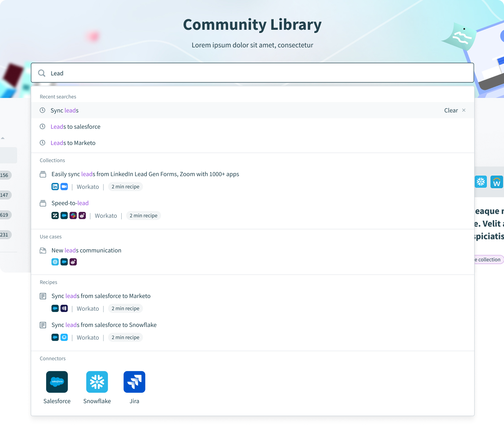This screenshot has width=504, height=427.
Task: Click the LinkedIn icon under first collection
Action: pos(55,187)
